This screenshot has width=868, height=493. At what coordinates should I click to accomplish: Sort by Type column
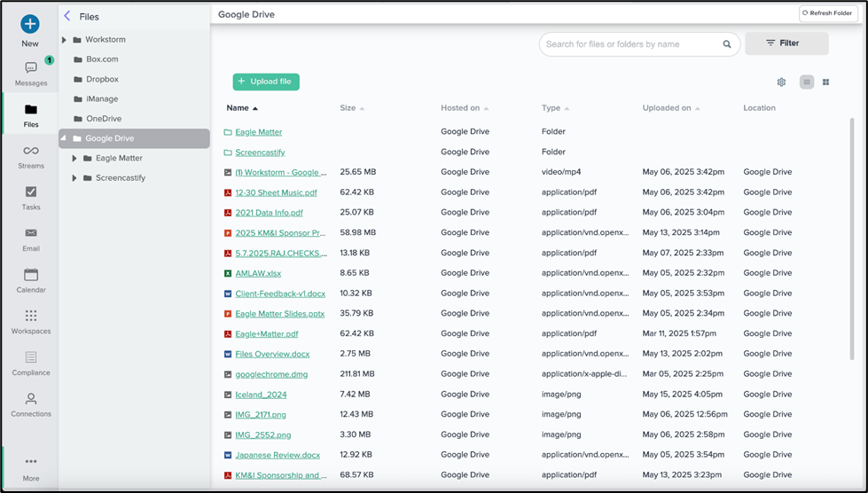[555, 108]
